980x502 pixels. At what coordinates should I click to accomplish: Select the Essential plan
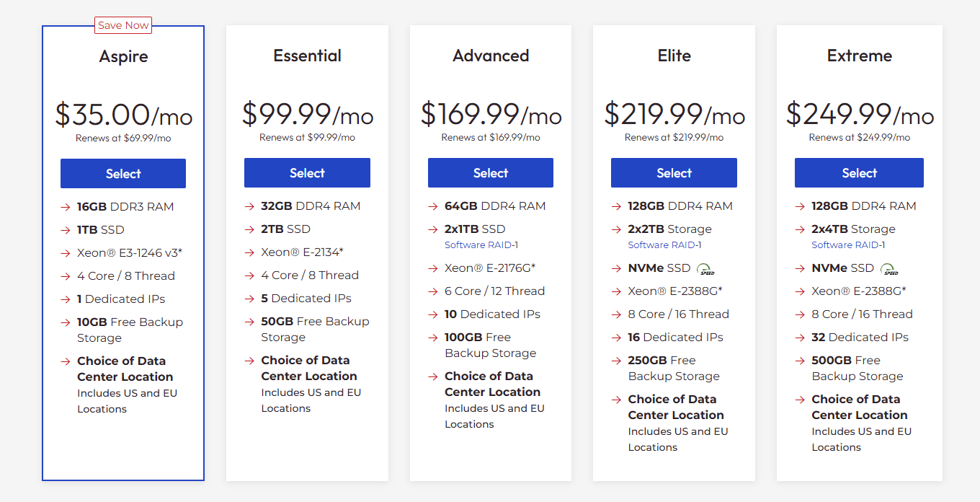pos(307,172)
